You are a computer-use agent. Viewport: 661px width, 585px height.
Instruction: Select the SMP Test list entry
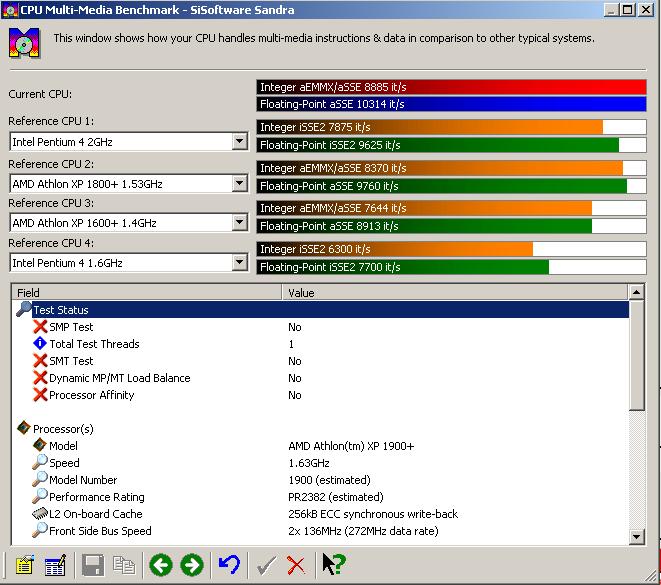[x=70, y=327]
